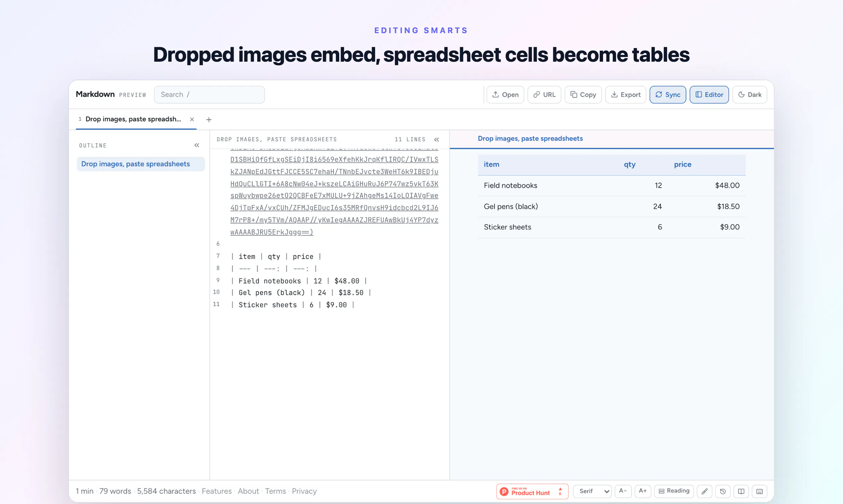Click the Markdown PREVIEW logo

pyautogui.click(x=111, y=94)
